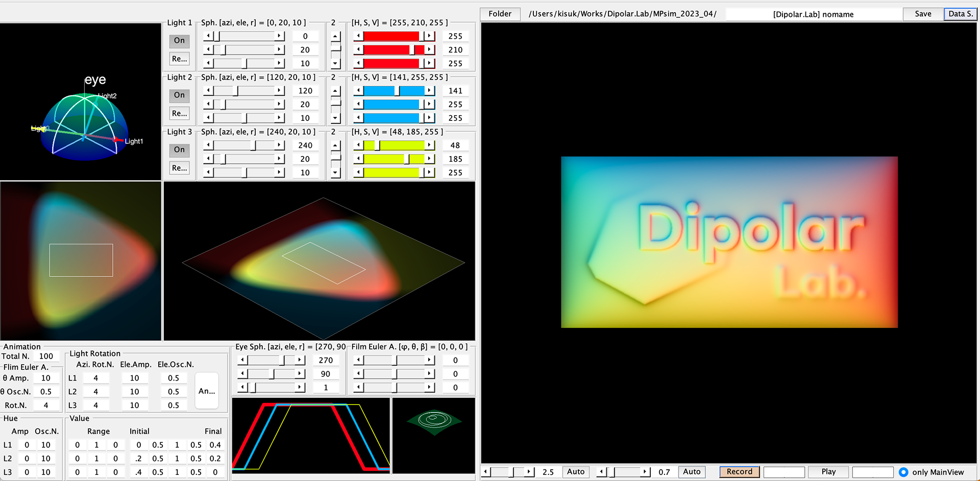
Task: Click Light 1 elevation slider right arrow
Action: 279,50
